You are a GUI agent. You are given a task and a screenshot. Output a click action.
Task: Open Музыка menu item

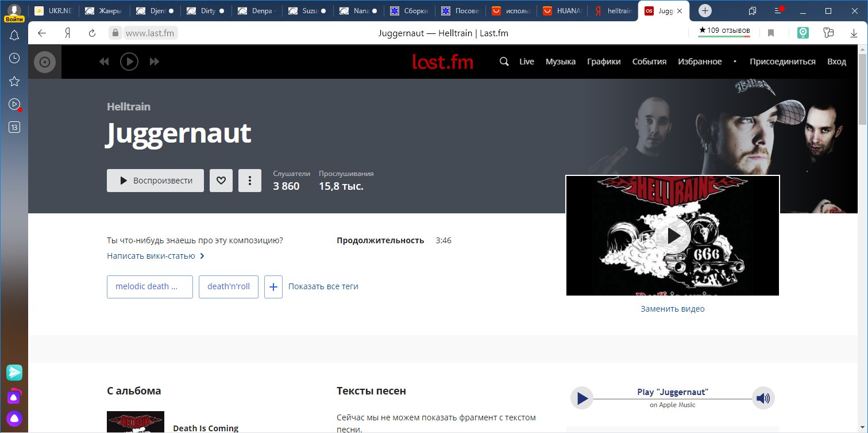click(561, 62)
